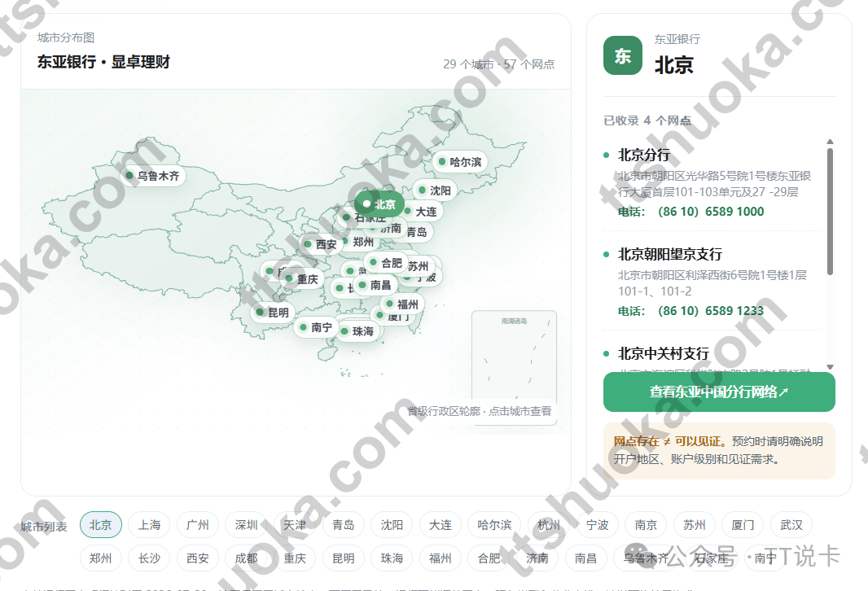Click the green 东 bank logo
Image resolution: width=868 pixels, height=591 pixels.
pos(623,55)
